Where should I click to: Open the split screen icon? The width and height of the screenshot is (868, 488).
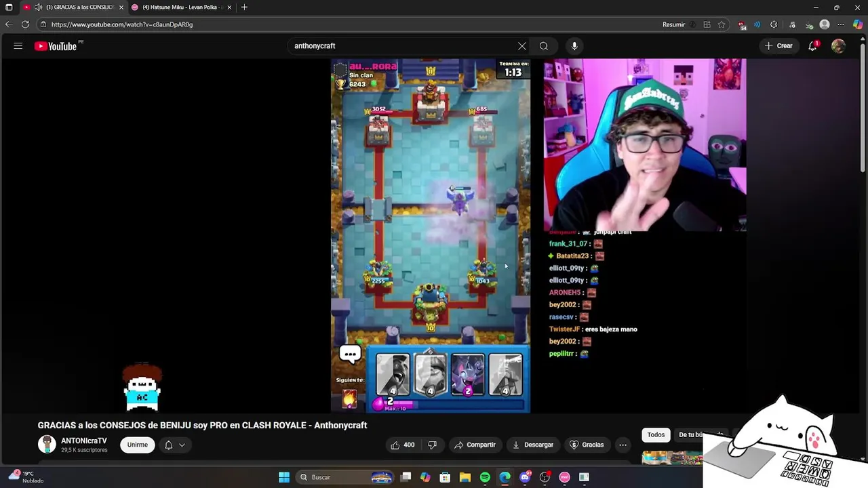click(x=707, y=24)
